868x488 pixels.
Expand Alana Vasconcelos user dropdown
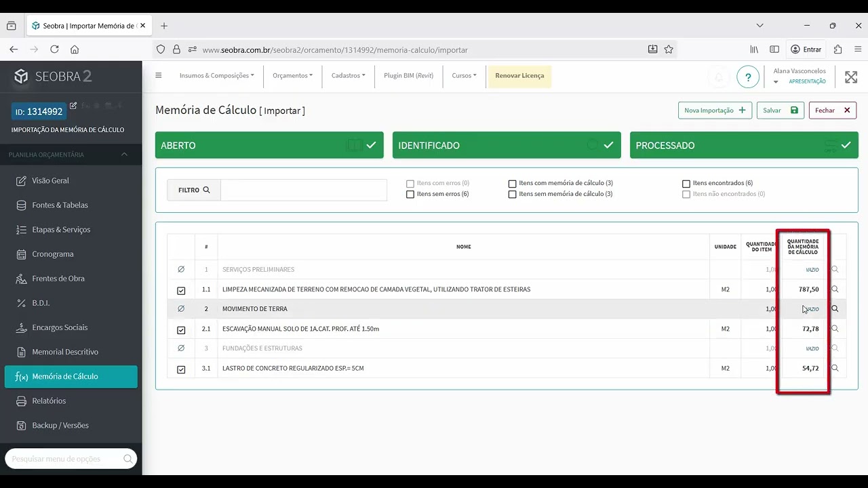point(776,82)
